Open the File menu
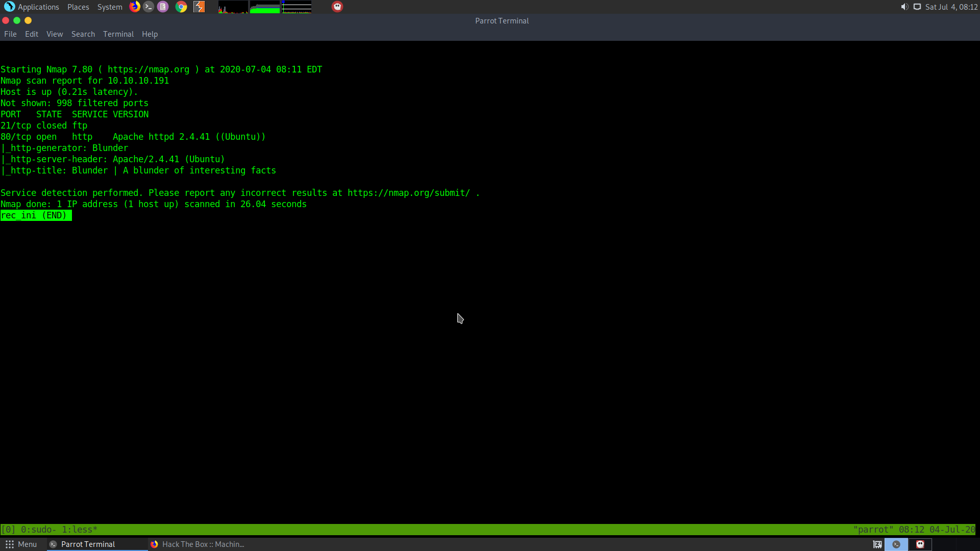The image size is (980, 551). click(10, 34)
